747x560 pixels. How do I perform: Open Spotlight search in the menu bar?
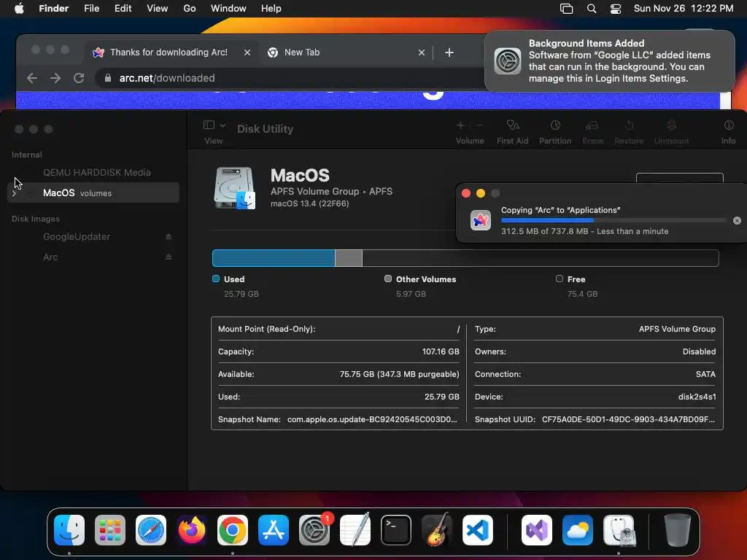coord(591,9)
